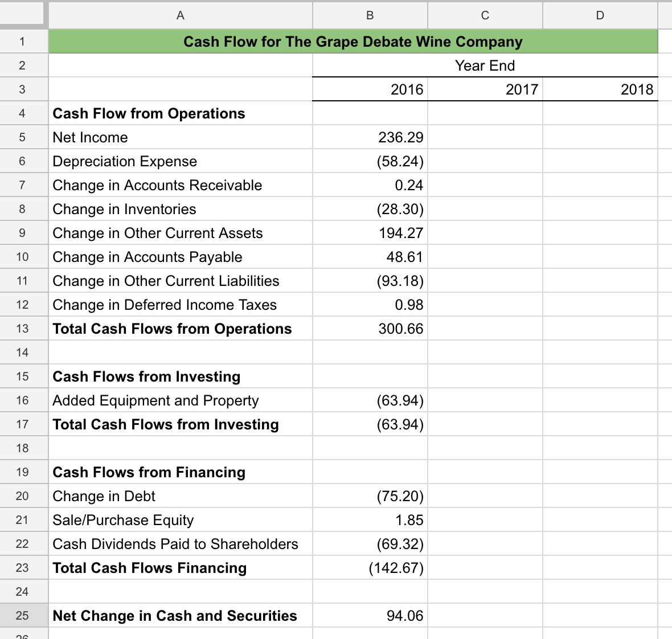Click 'Sale/Purchase Equity' label cell

point(181,521)
